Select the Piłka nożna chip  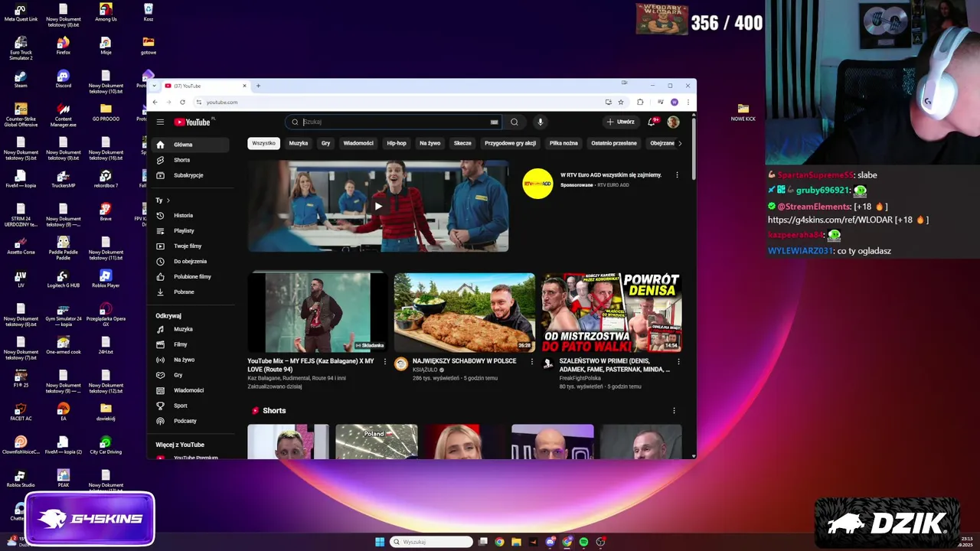563,143
